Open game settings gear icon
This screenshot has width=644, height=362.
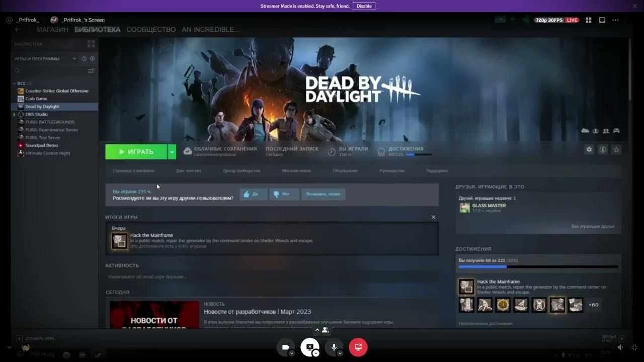pyautogui.click(x=589, y=149)
